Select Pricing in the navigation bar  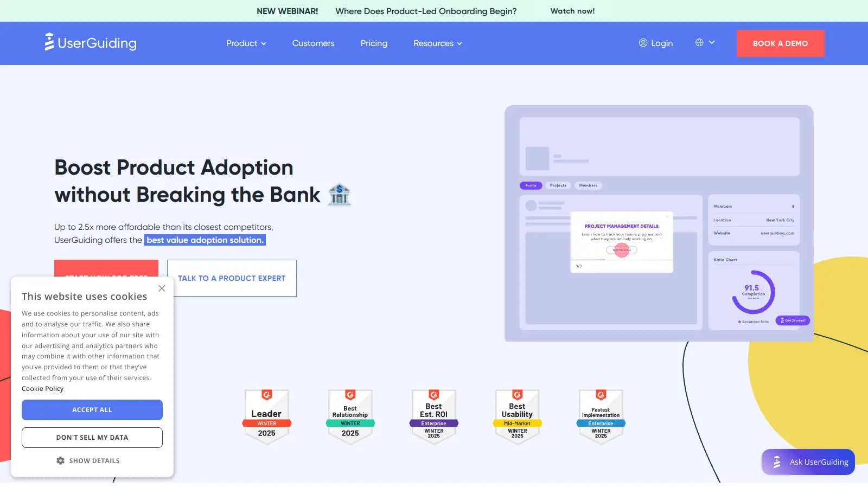pyautogui.click(x=374, y=43)
